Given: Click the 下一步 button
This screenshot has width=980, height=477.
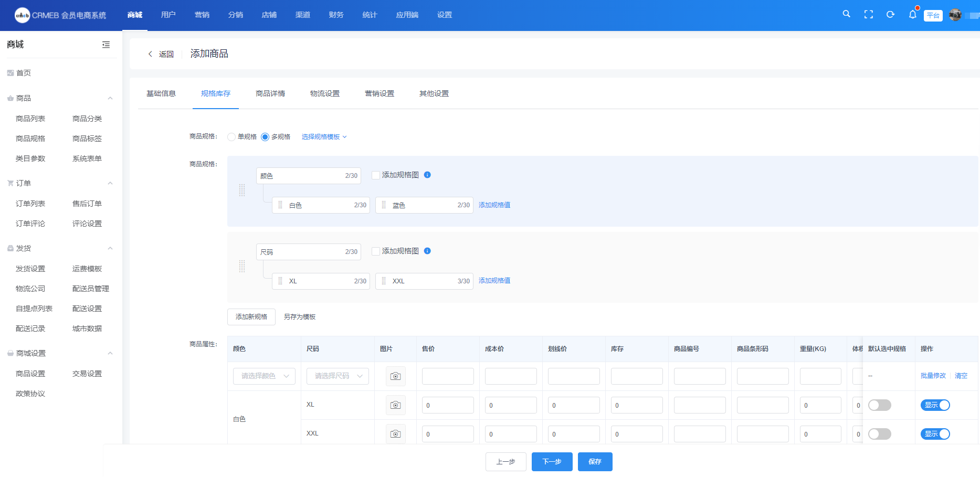Looking at the screenshot, I should (552, 462).
